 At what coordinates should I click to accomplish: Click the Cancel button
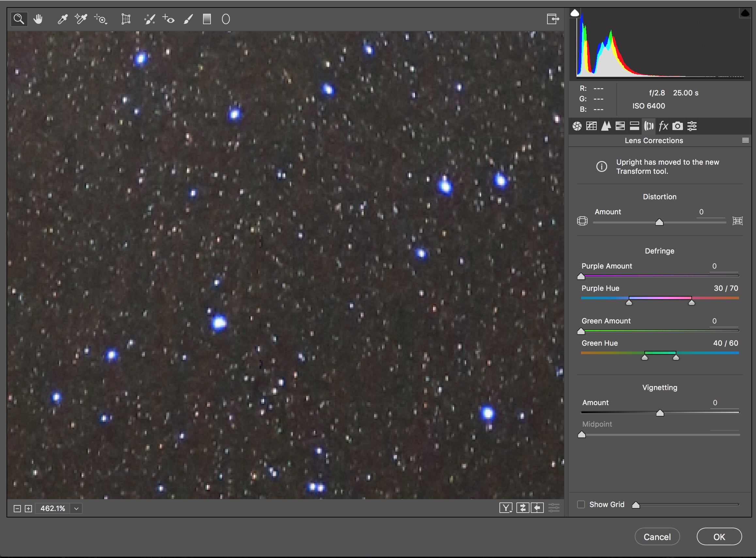pyautogui.click(x=657, y=537)
